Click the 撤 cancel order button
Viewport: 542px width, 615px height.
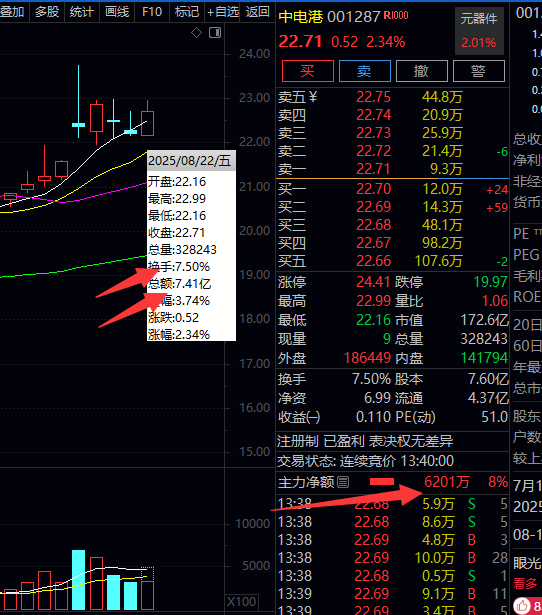(422, 71)
